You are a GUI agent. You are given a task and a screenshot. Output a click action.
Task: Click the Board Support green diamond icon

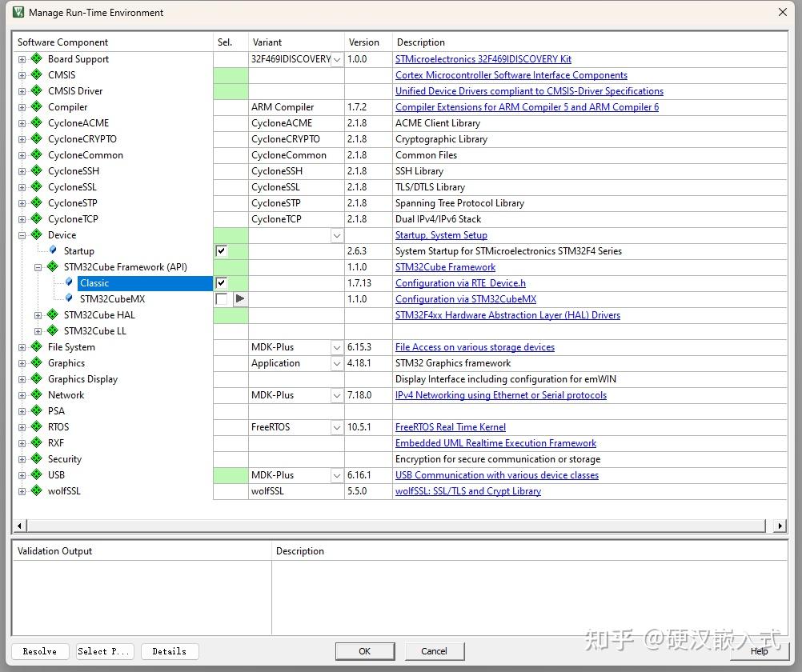click(36, 58)
